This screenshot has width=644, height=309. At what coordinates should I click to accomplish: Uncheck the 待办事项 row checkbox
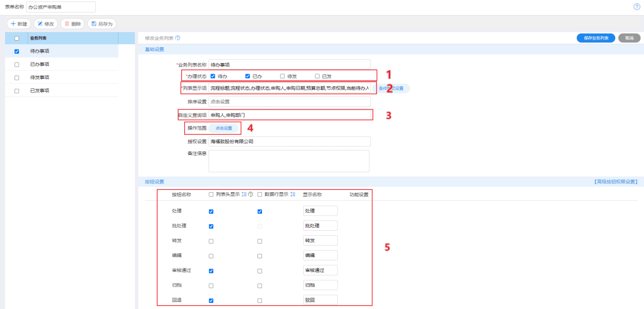(17, 51)
